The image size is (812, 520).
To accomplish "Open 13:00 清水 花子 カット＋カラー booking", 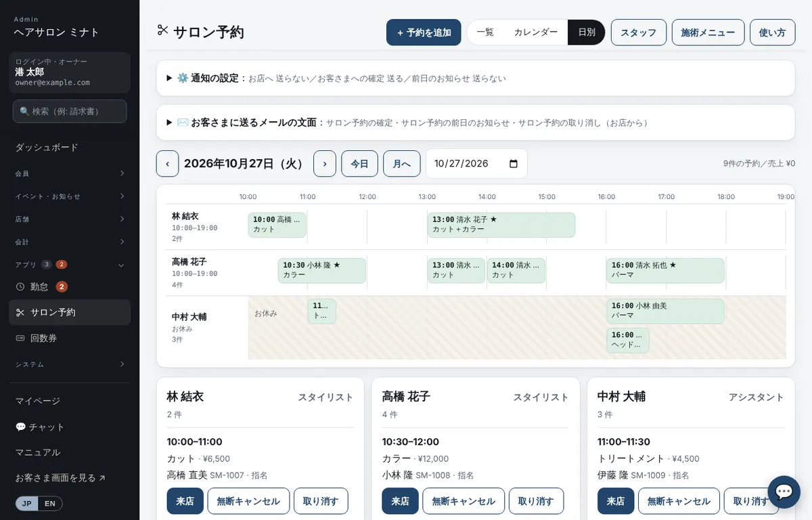I will pos(501,225).
